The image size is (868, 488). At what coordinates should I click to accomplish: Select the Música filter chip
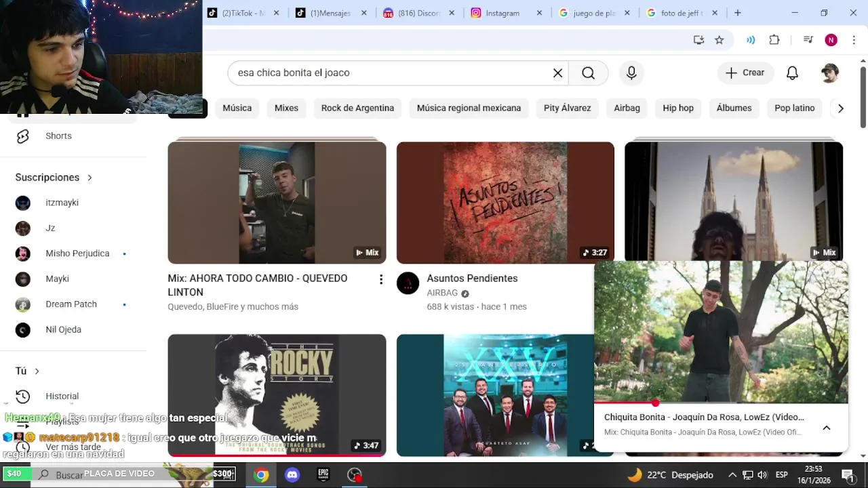click(237, 108)
